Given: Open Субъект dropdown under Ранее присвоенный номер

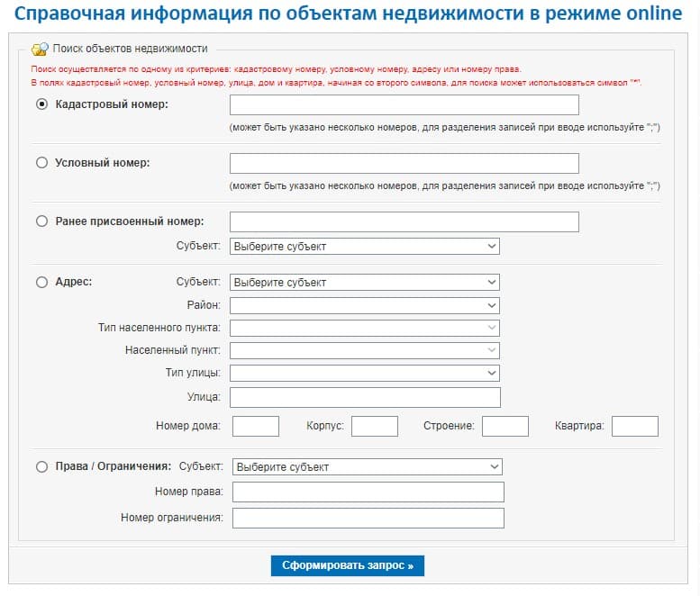Looking at the screenshot, I should pyautogui.click(x=364, y=246).
